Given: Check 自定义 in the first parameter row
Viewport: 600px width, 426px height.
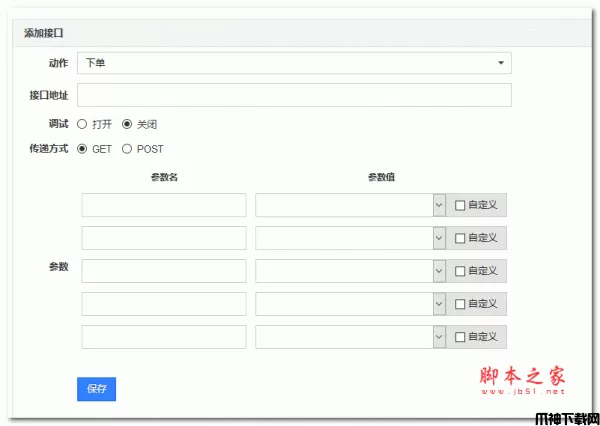Looking at the screenshot, I should 460,206.
